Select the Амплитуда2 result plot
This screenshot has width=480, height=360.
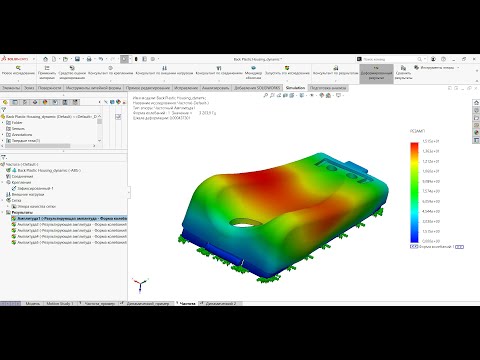click(x=69, y=225)
